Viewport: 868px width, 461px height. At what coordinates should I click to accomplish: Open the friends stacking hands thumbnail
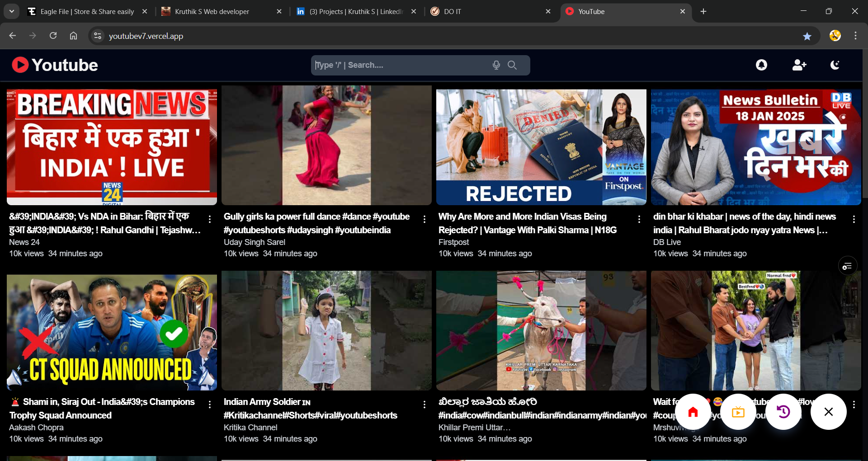click(x=756, y=331)
